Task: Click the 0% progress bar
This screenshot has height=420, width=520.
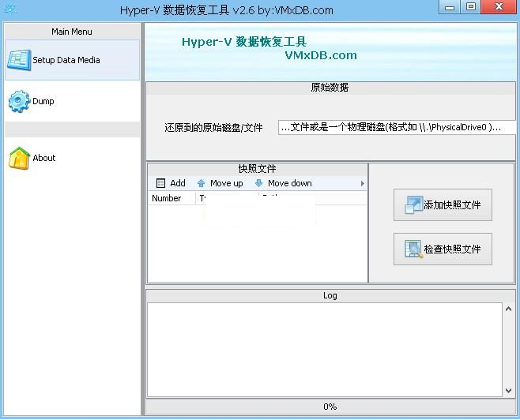Action: (330, 407)
